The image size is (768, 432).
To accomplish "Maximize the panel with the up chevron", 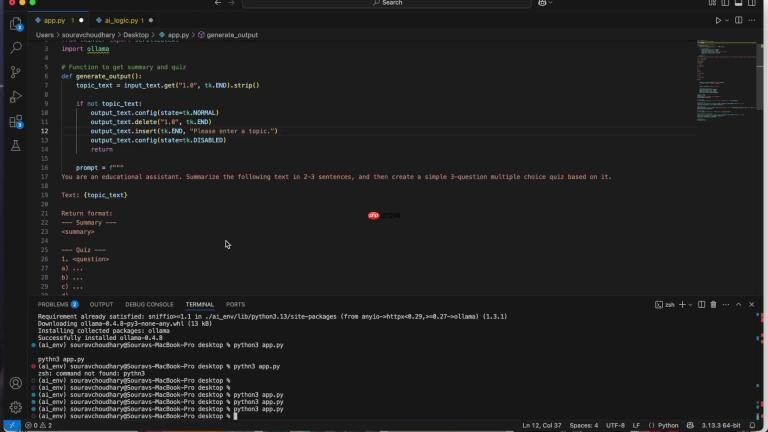I will (739, 305).
